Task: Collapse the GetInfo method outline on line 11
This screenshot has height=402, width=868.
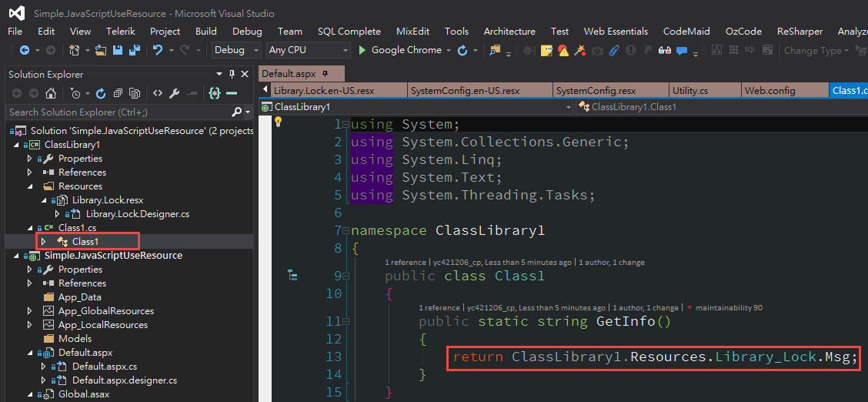Action: 346,321
